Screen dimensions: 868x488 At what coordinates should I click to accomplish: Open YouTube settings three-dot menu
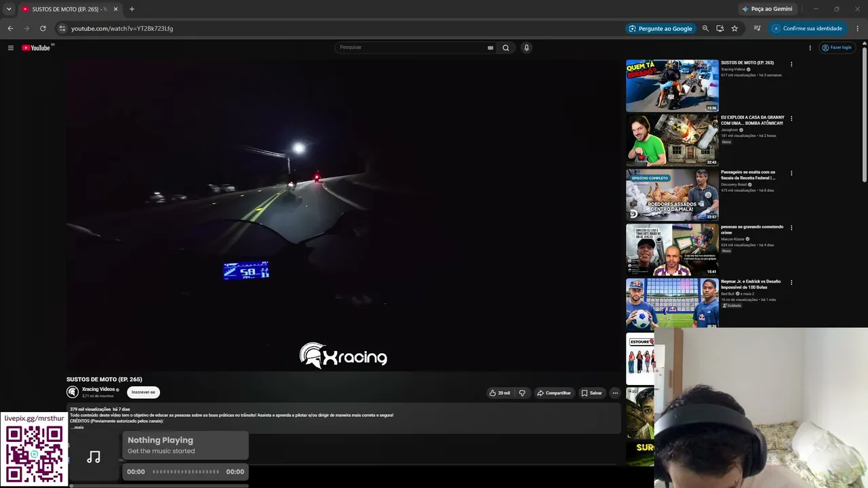(x=810, y=47)
